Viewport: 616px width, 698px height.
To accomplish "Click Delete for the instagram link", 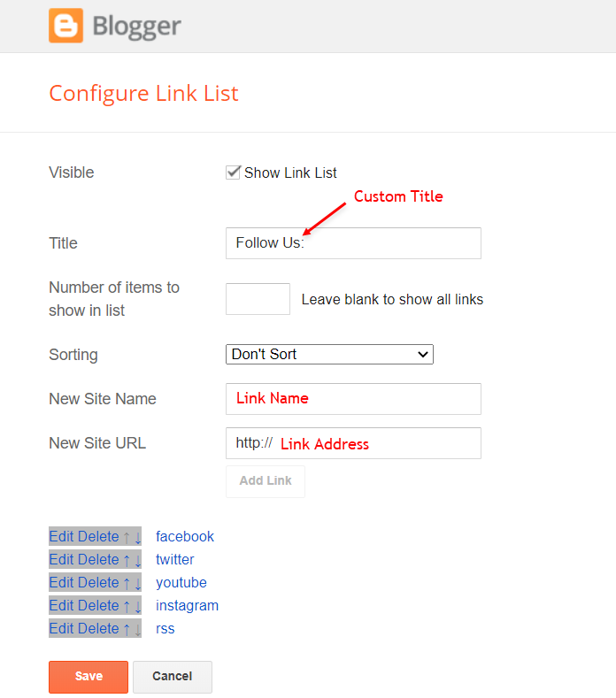I will 98,606.
